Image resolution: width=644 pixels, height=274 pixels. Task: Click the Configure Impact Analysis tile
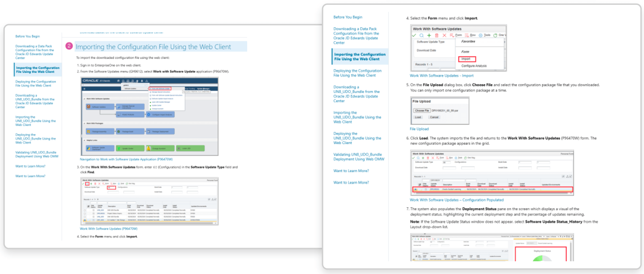point(161,115)
